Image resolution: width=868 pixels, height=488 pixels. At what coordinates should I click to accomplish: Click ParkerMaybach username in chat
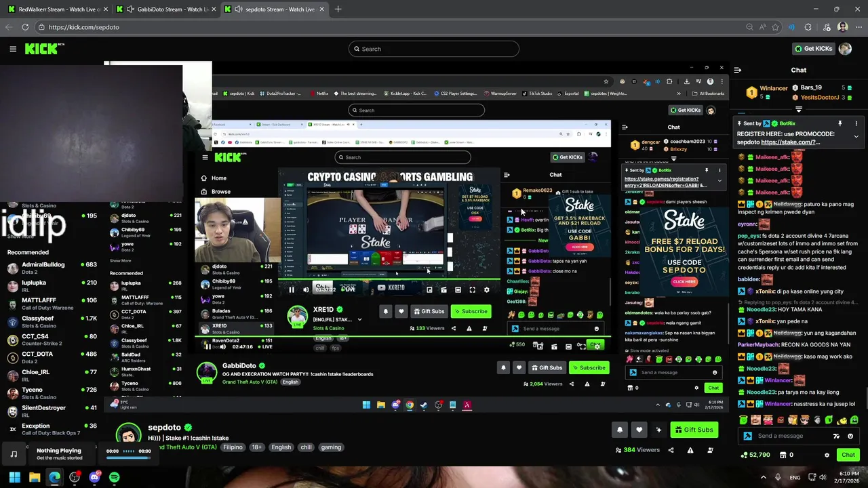759,345
